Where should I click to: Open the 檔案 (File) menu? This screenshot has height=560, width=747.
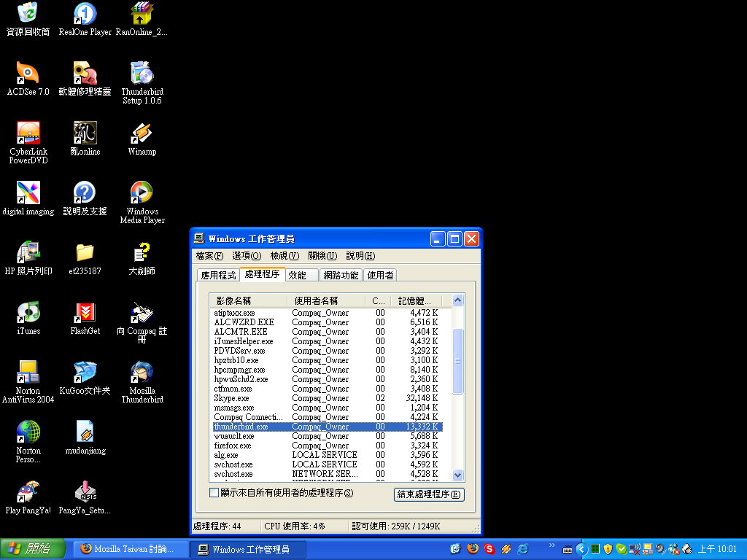pos(209,256)
